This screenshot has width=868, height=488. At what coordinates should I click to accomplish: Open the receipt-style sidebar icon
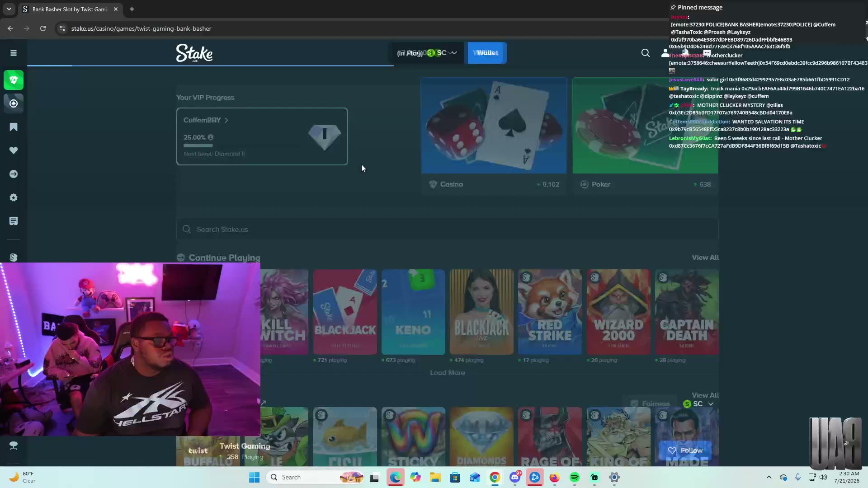coord(14,221)
